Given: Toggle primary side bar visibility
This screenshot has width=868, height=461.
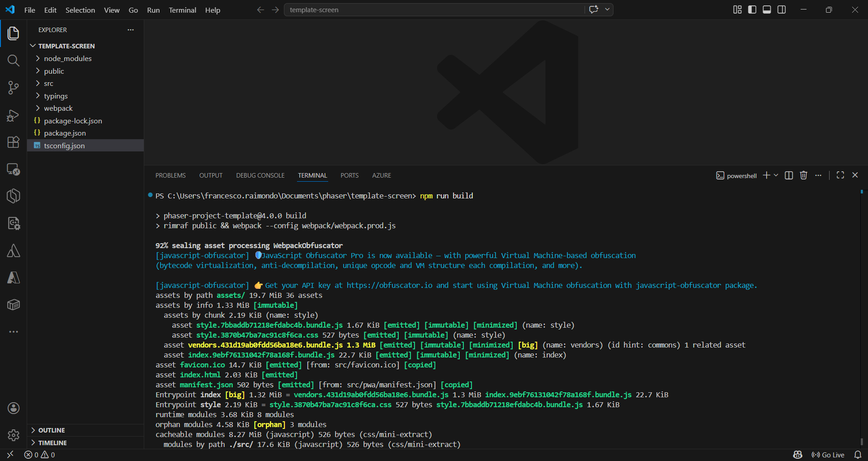Looking at the screenshot, I should point(752,9).
